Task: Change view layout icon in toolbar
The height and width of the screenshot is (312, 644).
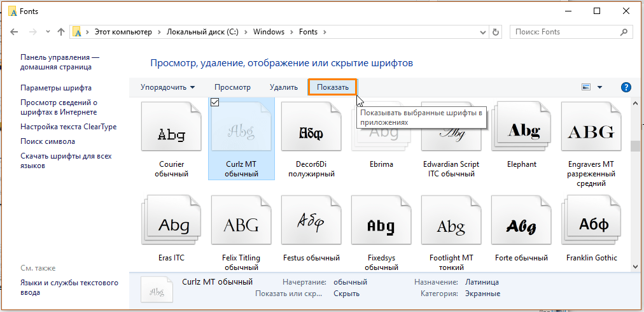Action: click(586, 87)
